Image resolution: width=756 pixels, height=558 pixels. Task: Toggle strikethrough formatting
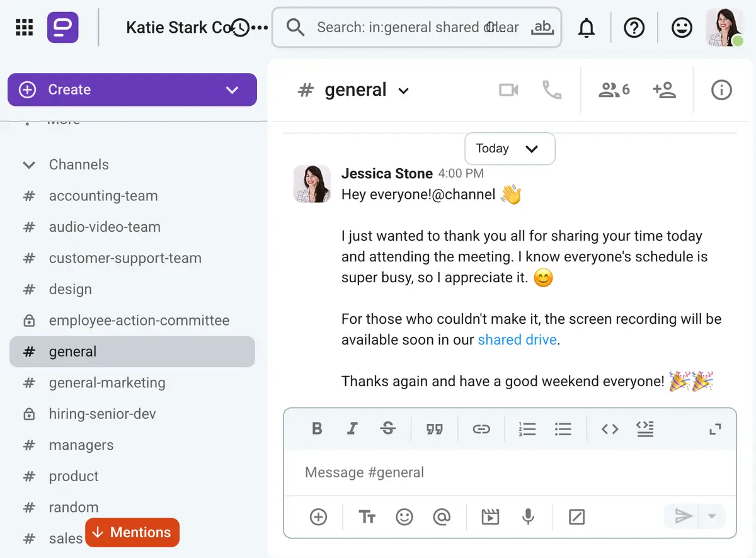(x=388, y=429)
